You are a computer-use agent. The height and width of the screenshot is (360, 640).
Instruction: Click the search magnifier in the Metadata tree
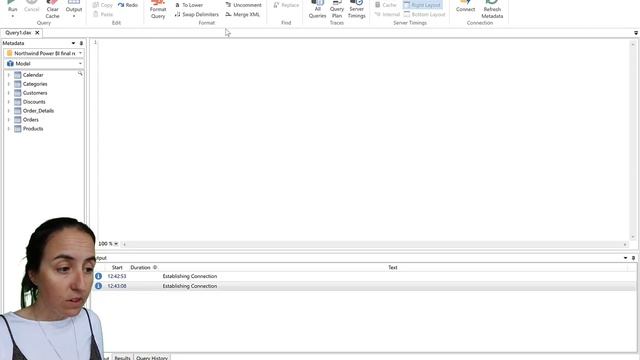pos(80,74)
